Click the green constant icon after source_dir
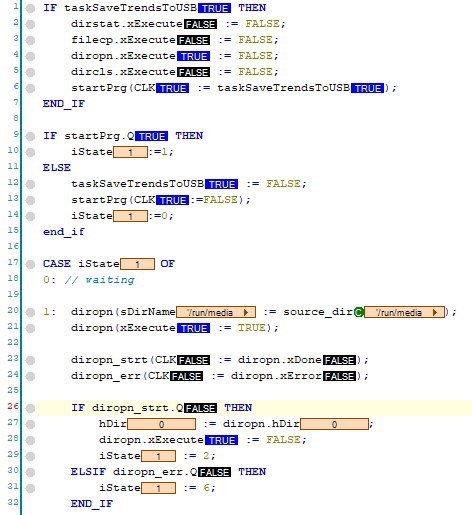 click(359, 312)
